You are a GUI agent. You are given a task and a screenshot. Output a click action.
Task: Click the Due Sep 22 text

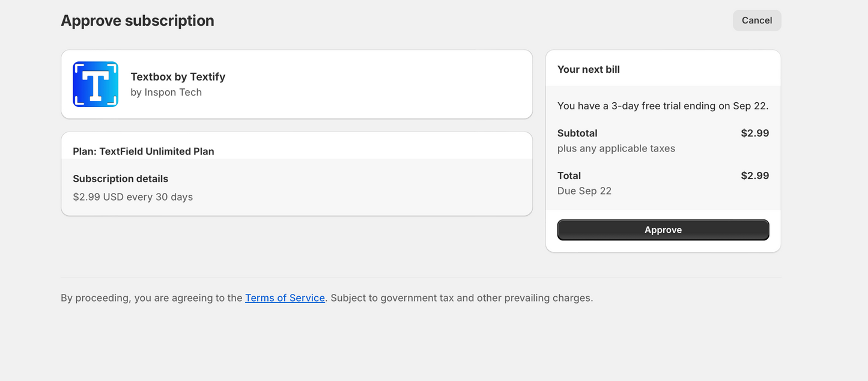[584, 191]
